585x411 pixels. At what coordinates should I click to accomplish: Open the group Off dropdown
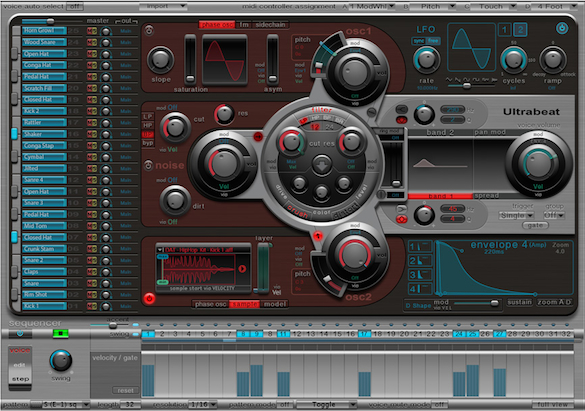tap(553, 215)
